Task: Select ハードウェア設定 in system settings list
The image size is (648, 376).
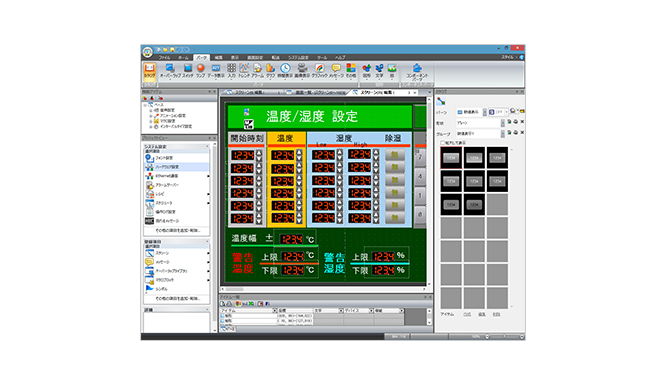Action: coord(177,167)
